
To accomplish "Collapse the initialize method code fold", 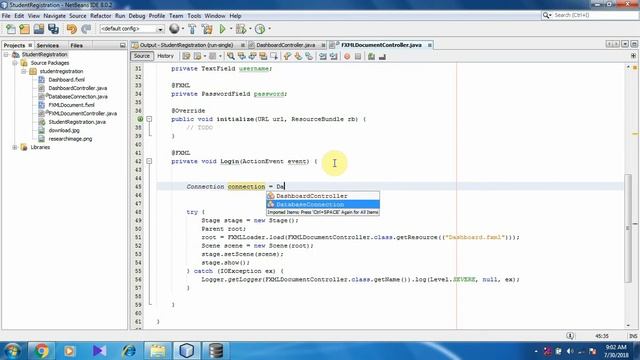I will click(149, 119).
